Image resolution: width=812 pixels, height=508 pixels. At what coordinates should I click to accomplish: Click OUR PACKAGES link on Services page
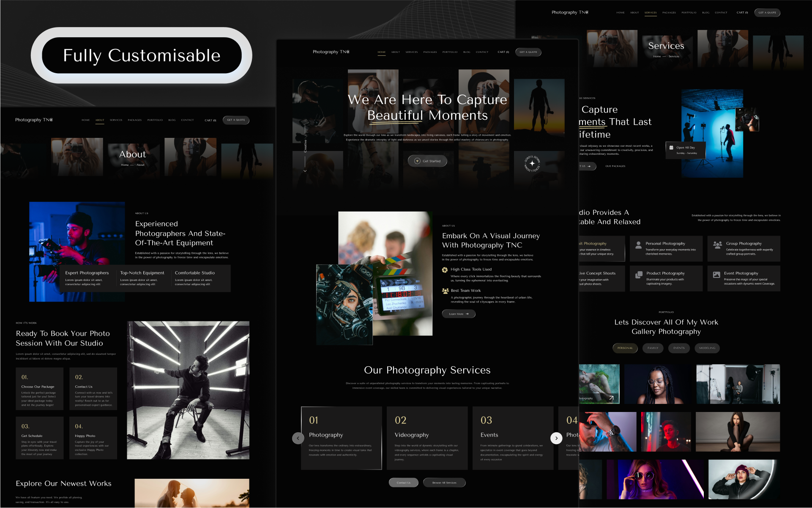(x=615, y=166)
